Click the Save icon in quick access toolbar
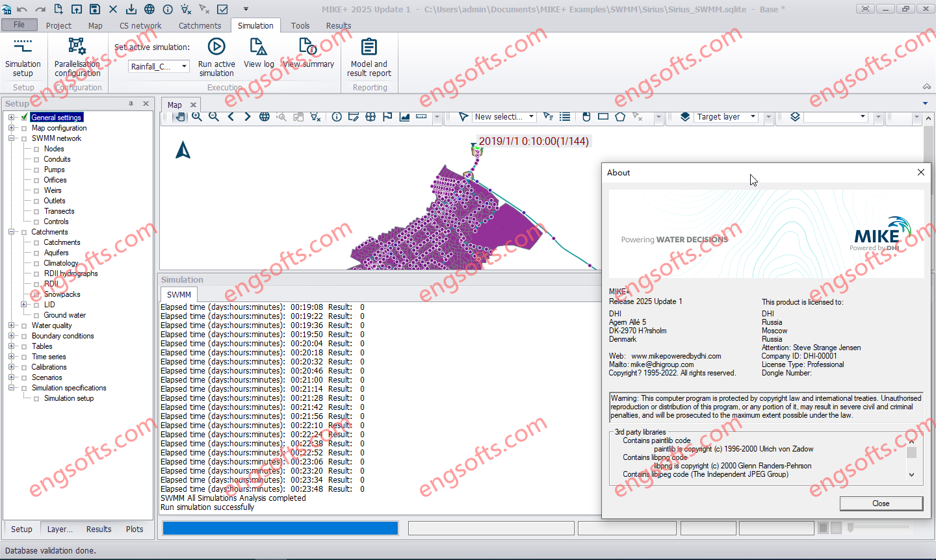The height and width of the screenshot is (560, 936). (95, 9)
